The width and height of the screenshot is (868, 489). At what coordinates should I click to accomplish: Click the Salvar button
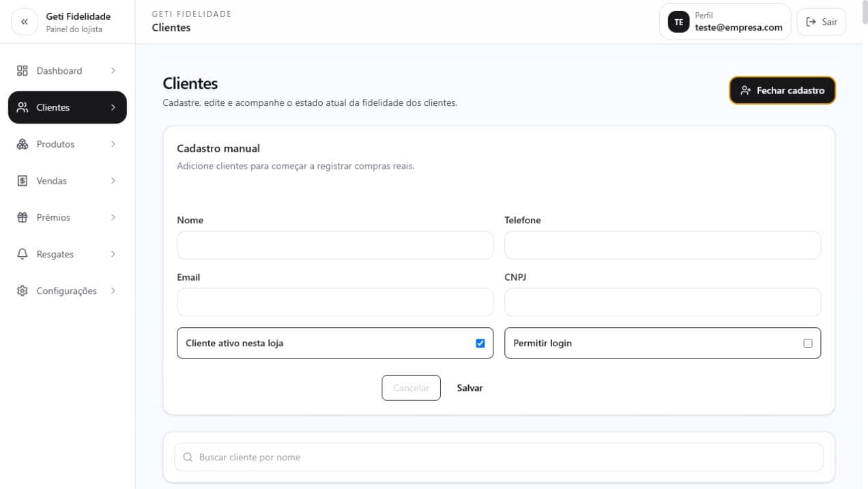[x=470, y=388]
